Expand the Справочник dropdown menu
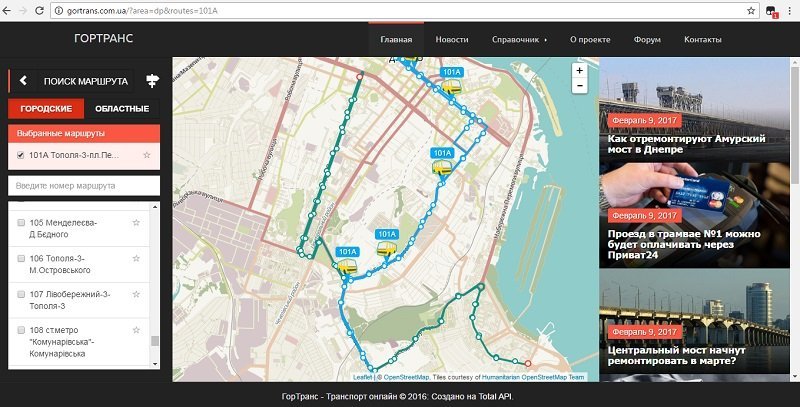Viewport: 800px width, 407px height. point(519,39)
